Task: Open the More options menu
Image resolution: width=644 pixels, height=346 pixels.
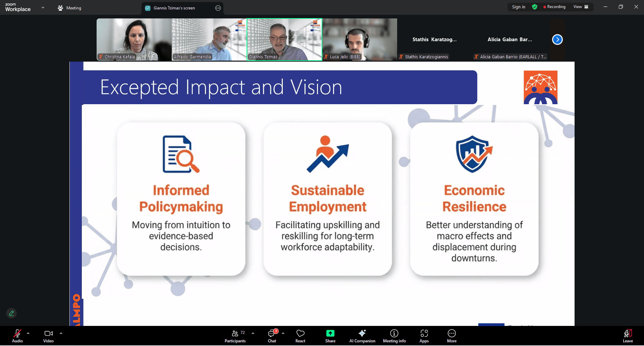Action: click(451, 336)
